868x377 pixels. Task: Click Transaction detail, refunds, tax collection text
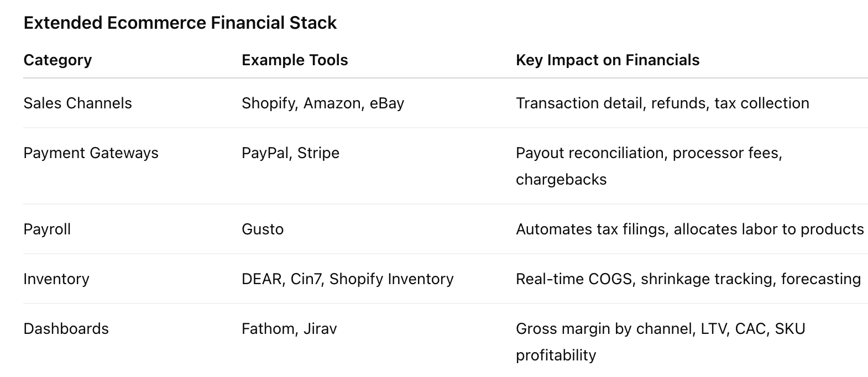662,103
